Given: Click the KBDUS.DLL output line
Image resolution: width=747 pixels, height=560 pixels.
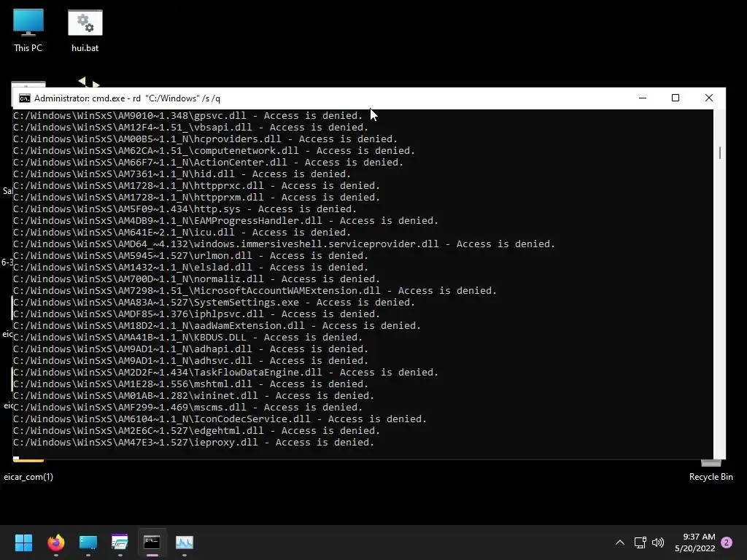Looking at the screenshot, I should tap(187, 337).
